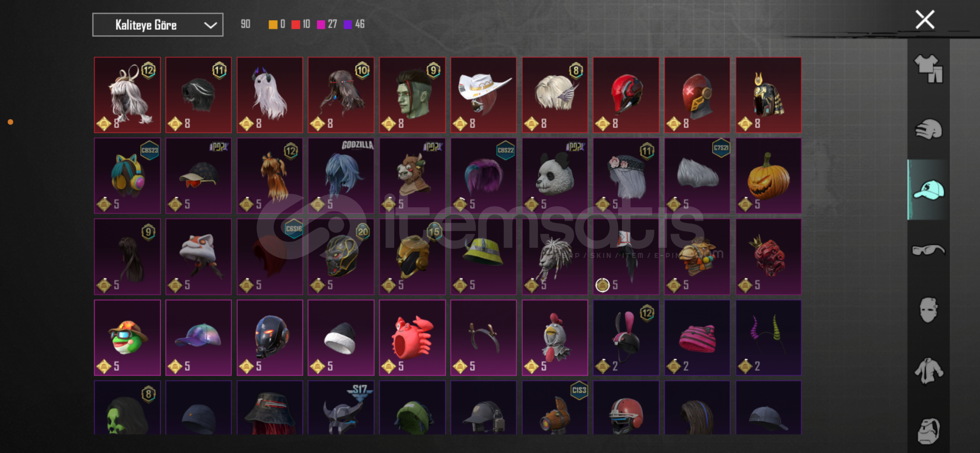Screen dimensions: 980x453
Task: Select the white cowboy hat item
Action: [x=484, y=95]
